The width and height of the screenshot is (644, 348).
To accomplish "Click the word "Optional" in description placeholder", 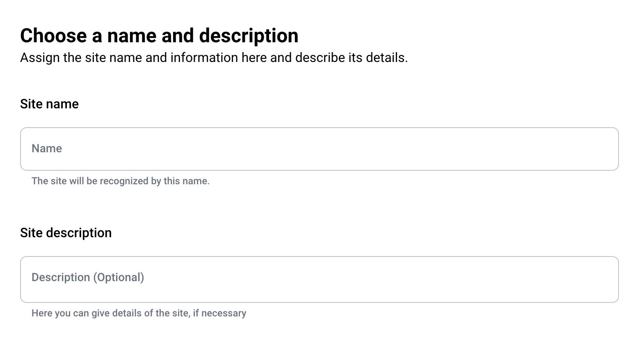I will click(119, 277).
